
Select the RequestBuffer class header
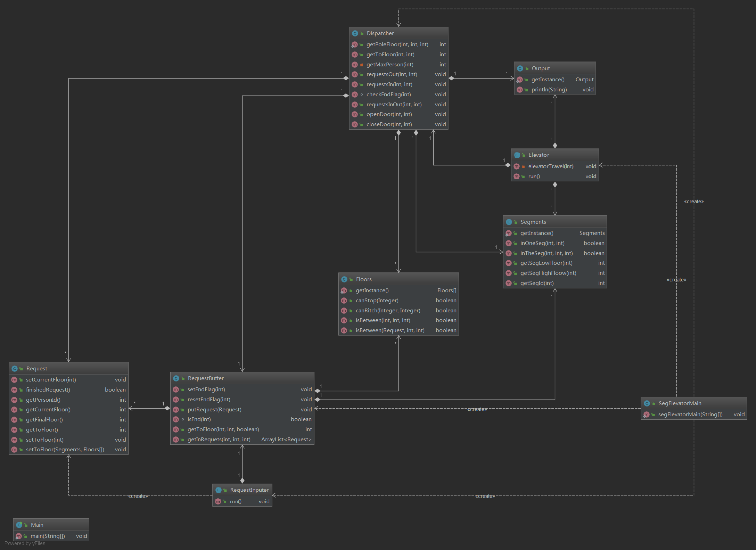click(x=206, y=378)
